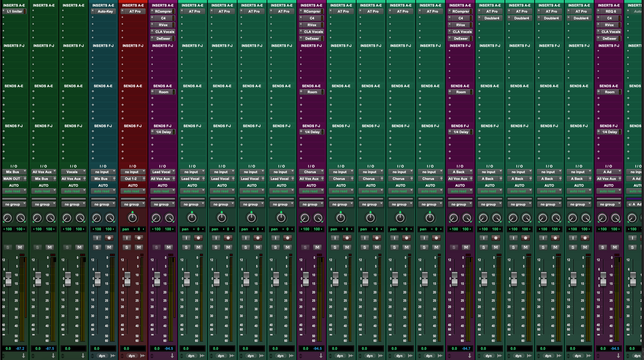Screen dimensions: 644x360
Task: Click INSERTS A-E header above L1 limiter
Action: click(14, 5)
